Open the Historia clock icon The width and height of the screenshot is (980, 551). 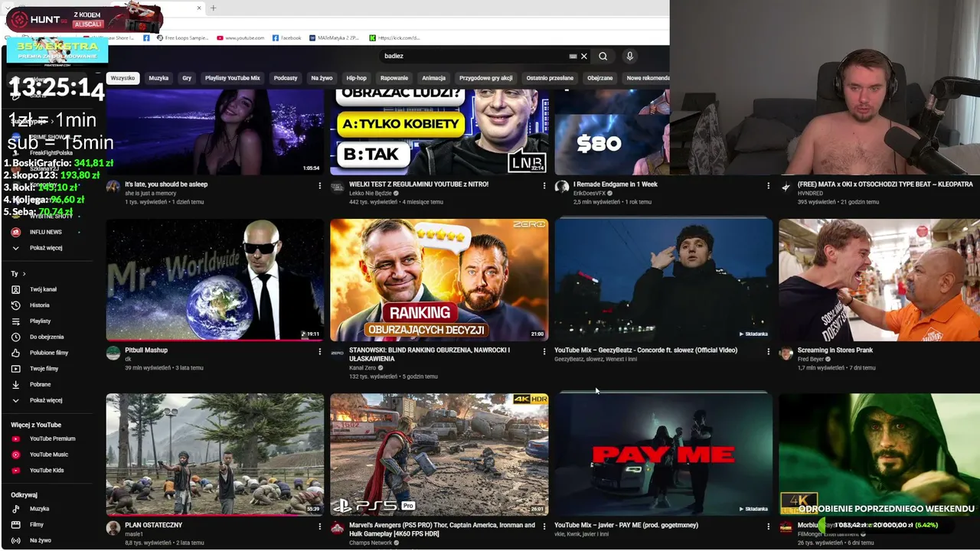pyautogui.click(x=15, y=305)
